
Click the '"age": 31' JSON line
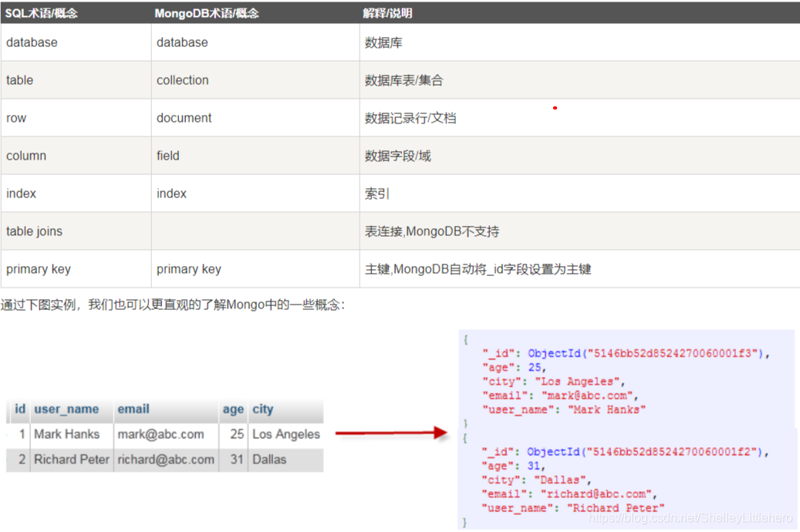click(x=514, y=466)
